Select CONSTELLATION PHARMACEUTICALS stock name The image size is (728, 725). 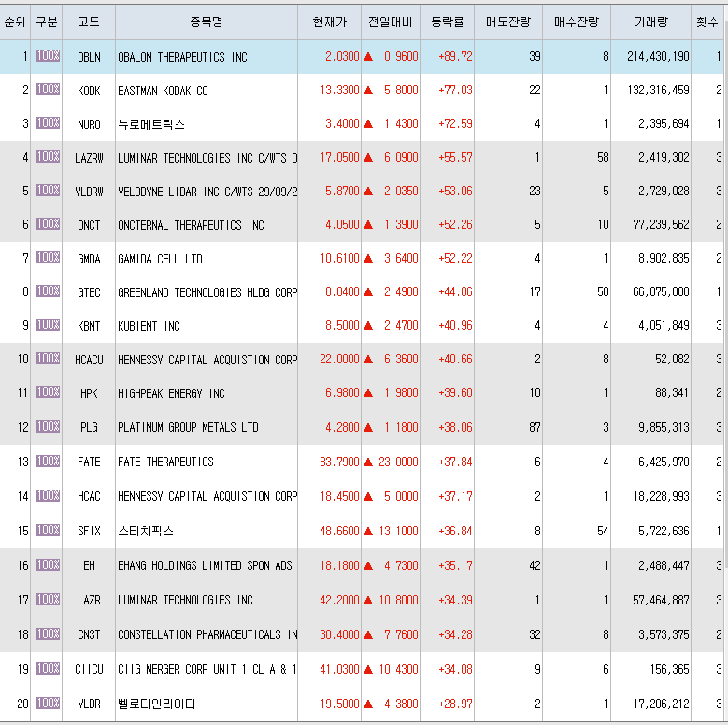pyautogui.click(x=207, y=634)
